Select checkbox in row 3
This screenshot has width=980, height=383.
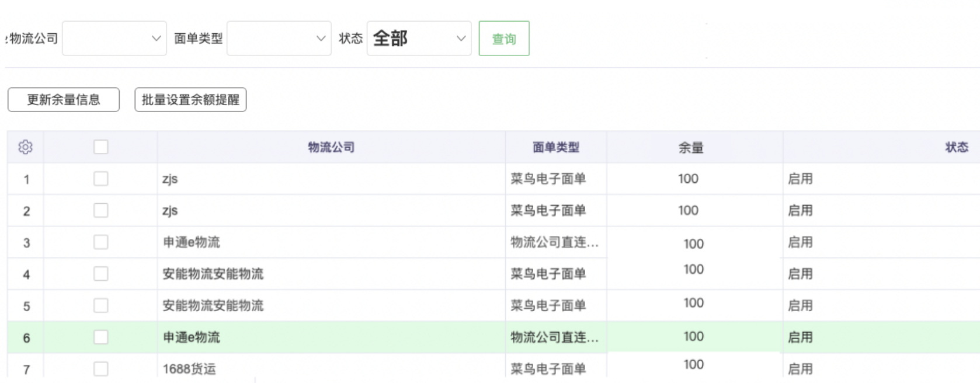tap(101, 242)
